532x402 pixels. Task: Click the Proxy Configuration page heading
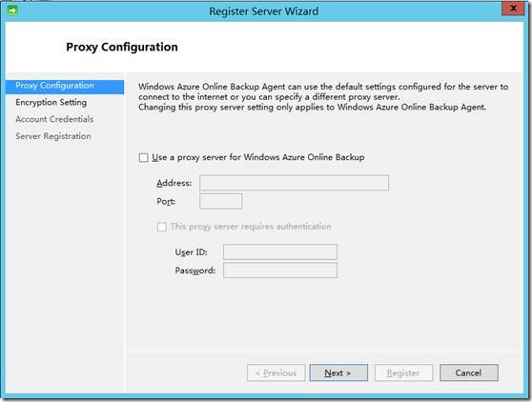(122, 47)
